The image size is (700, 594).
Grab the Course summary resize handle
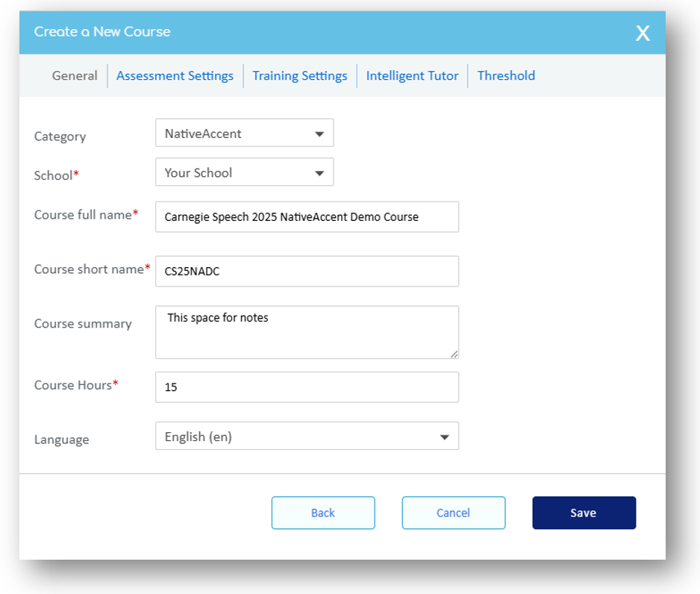(x=454, y=354)
